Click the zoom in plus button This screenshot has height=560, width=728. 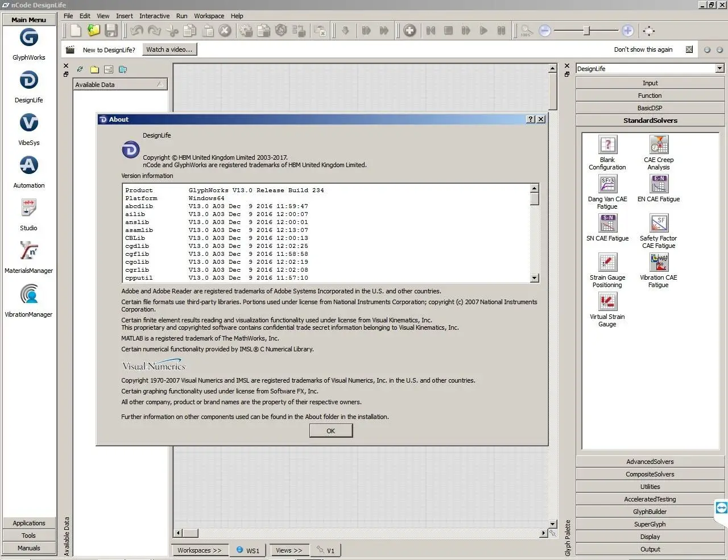click(628, 31)
